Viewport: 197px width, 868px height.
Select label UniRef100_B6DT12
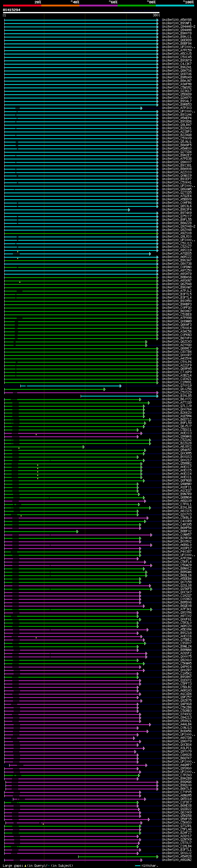(177, 419)
